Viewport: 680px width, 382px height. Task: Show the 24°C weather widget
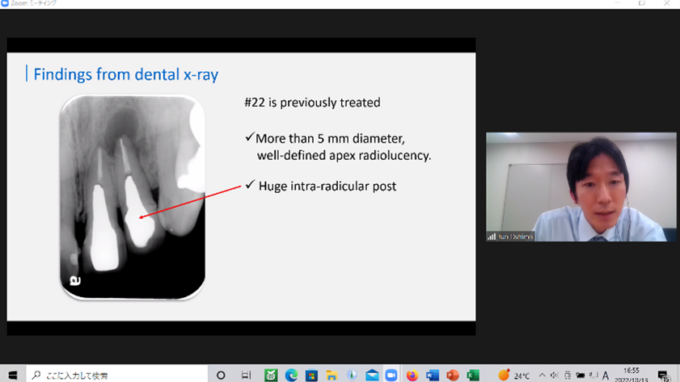[x=514, y=375]
